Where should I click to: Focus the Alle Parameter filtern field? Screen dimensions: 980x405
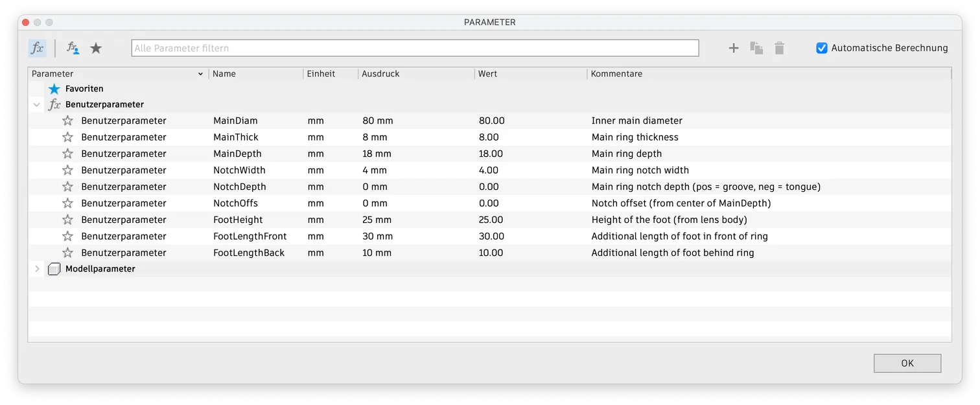[x=415, y=48]
